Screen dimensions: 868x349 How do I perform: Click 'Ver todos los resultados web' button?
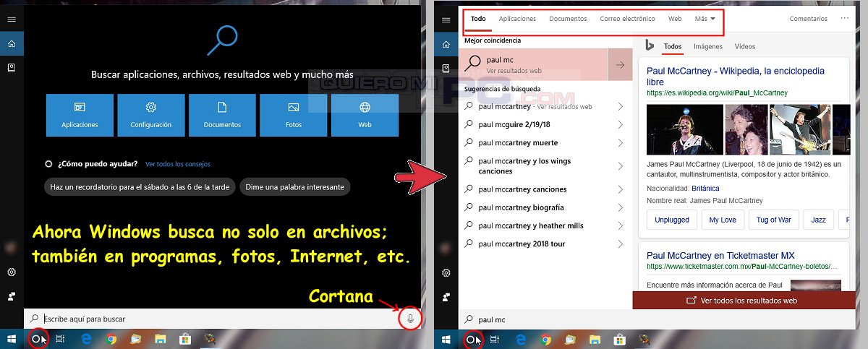[x=744, y=301]
